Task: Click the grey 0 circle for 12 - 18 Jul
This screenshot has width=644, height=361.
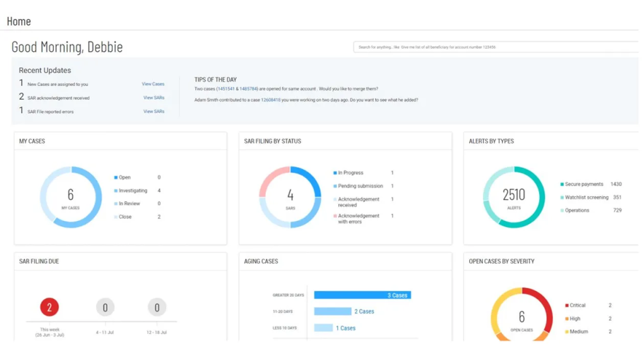Action: (x=157, y=307)
